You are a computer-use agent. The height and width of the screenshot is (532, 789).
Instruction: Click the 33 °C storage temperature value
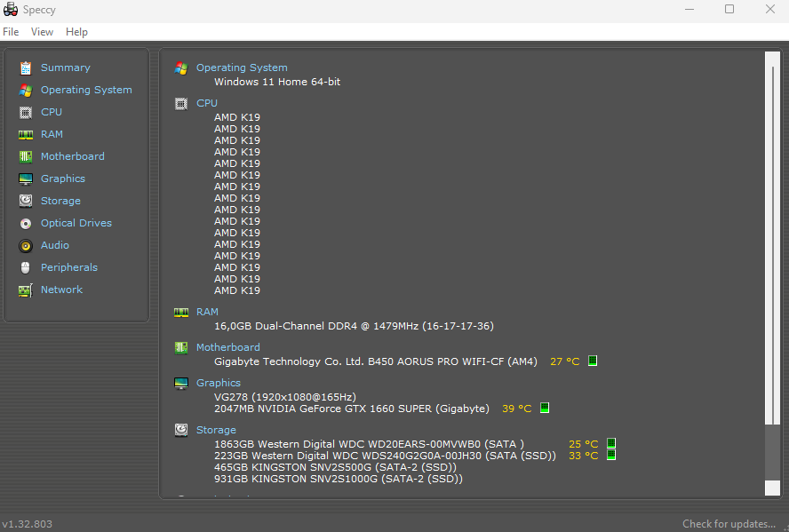click(583, 456)
